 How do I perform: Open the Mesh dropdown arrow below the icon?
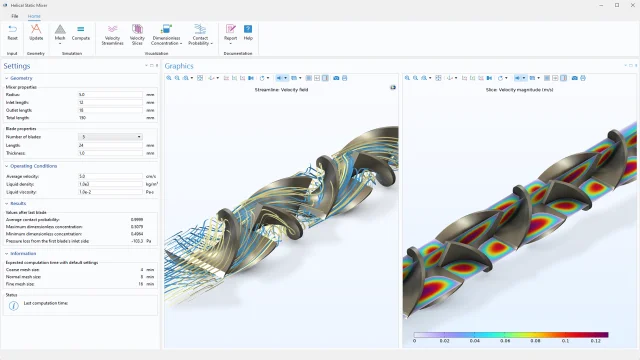[60, 43]
